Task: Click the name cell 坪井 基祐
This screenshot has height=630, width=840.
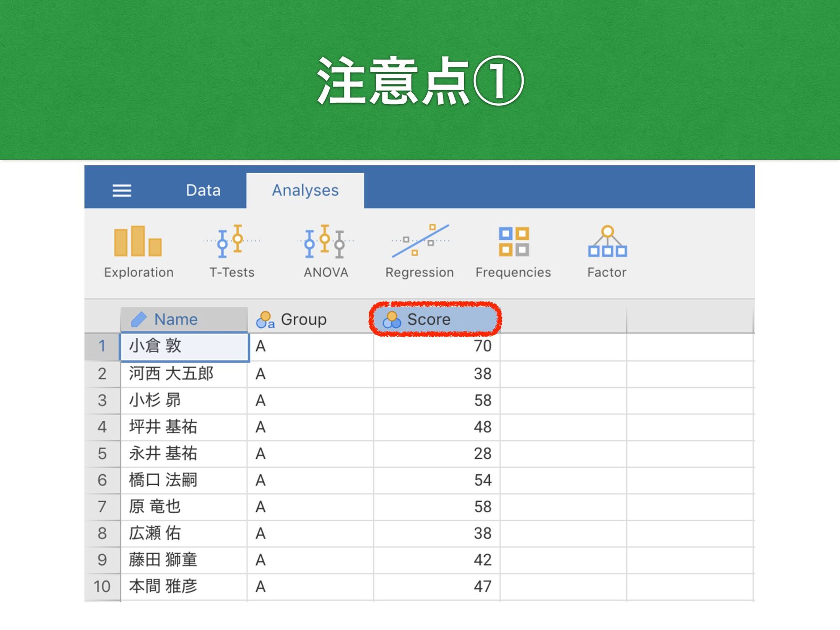Action: (184, 427)
